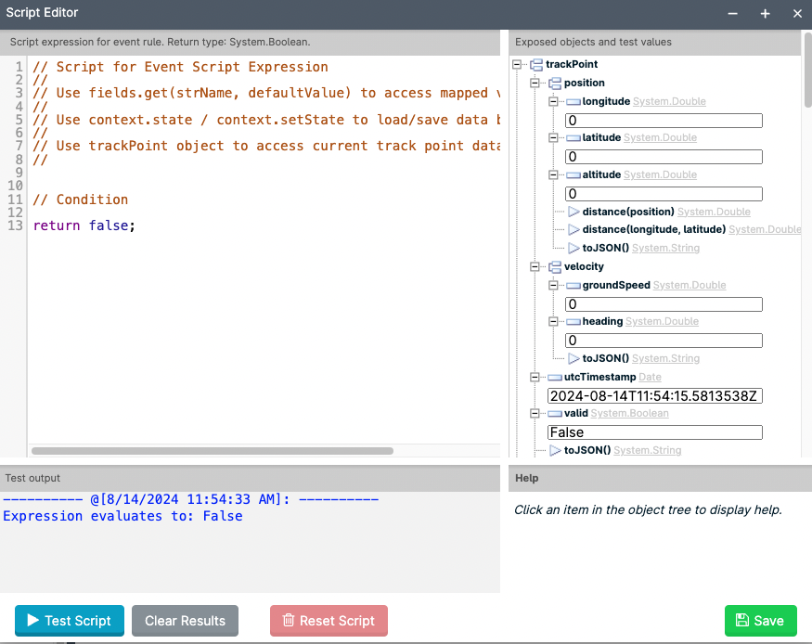Open System.Double type link next to longitude
Screen dimensions: 812x644
click(x=669, y=101)
